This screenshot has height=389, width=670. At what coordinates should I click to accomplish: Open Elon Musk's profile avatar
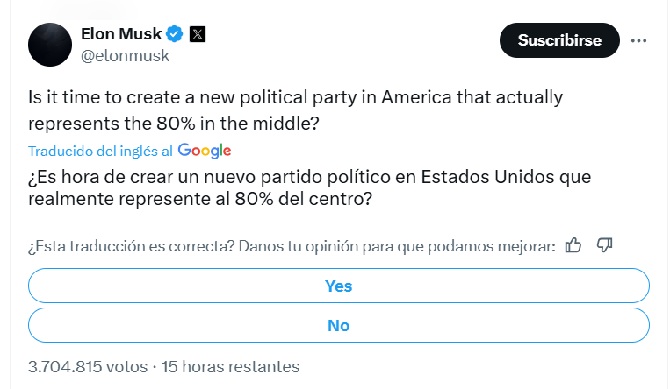[50, 45]
